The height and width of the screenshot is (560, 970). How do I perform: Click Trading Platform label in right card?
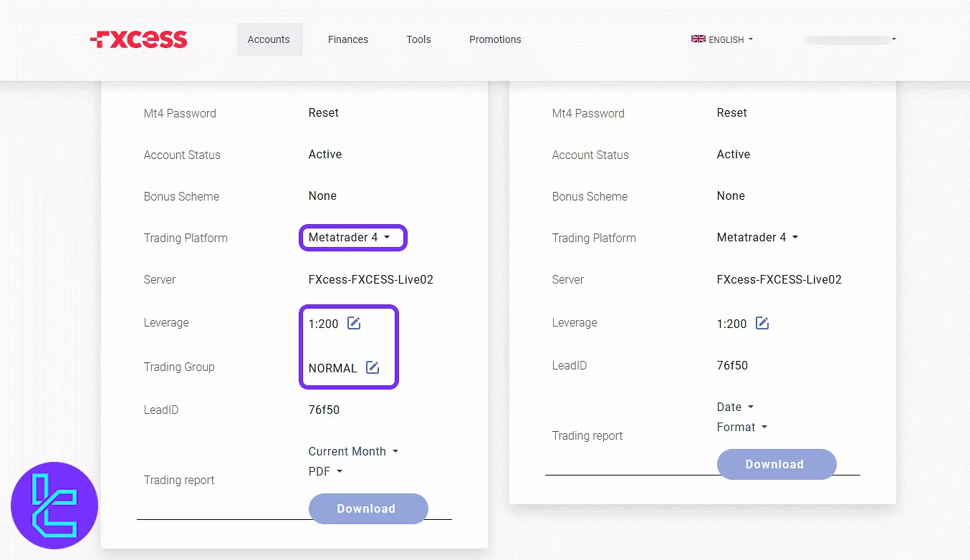click(594, 238)
